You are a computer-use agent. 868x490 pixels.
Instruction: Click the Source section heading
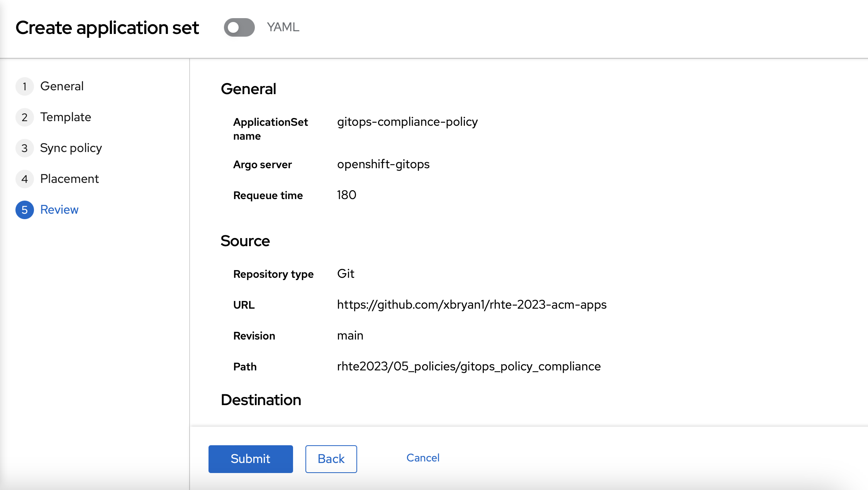click(x=245, y=241)
